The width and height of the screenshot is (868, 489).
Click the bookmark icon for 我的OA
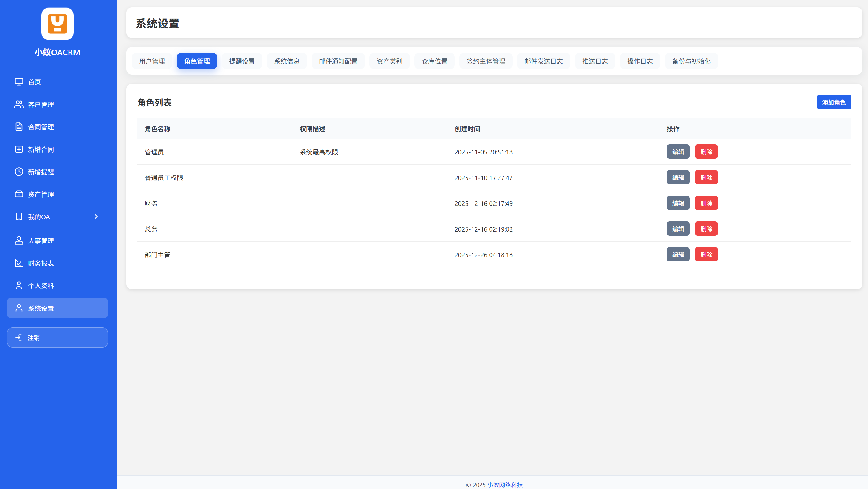[x=19, y=217]
